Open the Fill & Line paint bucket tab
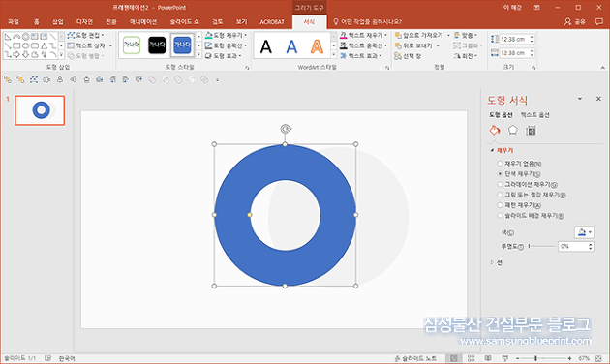 click(495, 131)
